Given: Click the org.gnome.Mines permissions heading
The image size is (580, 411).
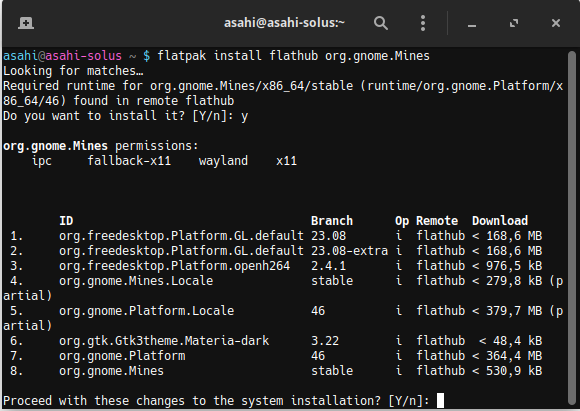Looking at the screenshot, I should [x=100, y=146].
